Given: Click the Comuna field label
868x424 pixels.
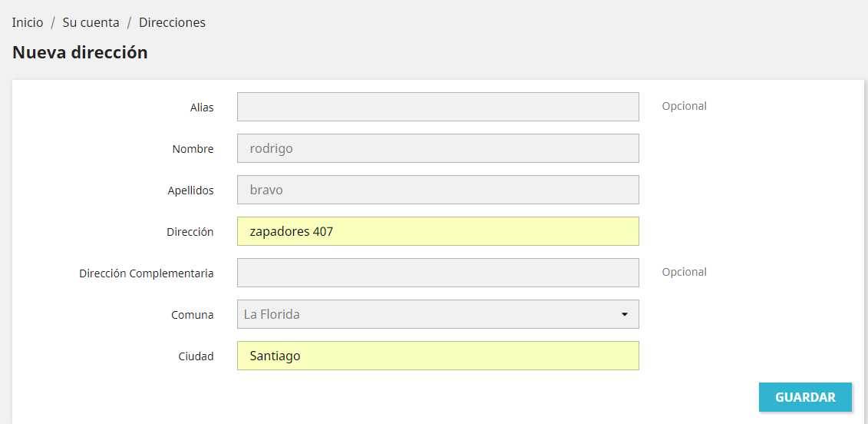Looking at the screenshot, I should (193, 315).
